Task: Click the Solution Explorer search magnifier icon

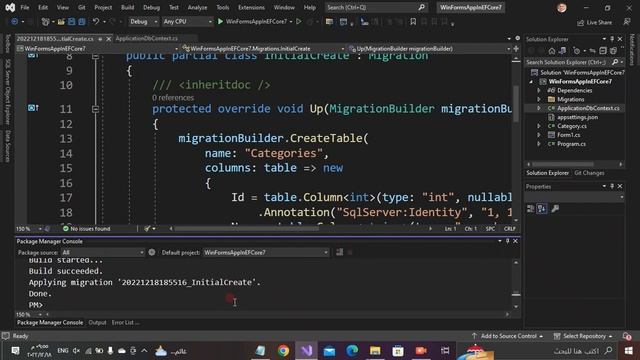Action: 615,62
